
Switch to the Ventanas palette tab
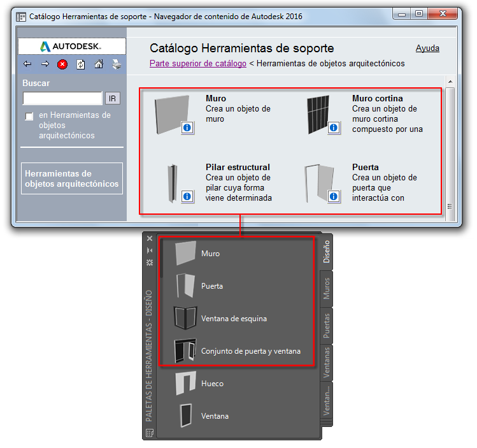327,363
